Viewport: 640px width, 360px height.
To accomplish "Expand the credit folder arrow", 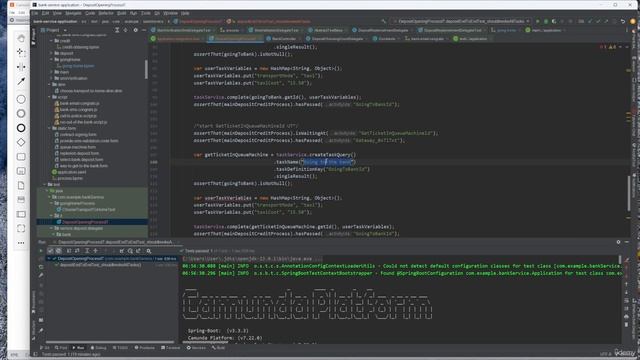I will (x=51, y=41).
